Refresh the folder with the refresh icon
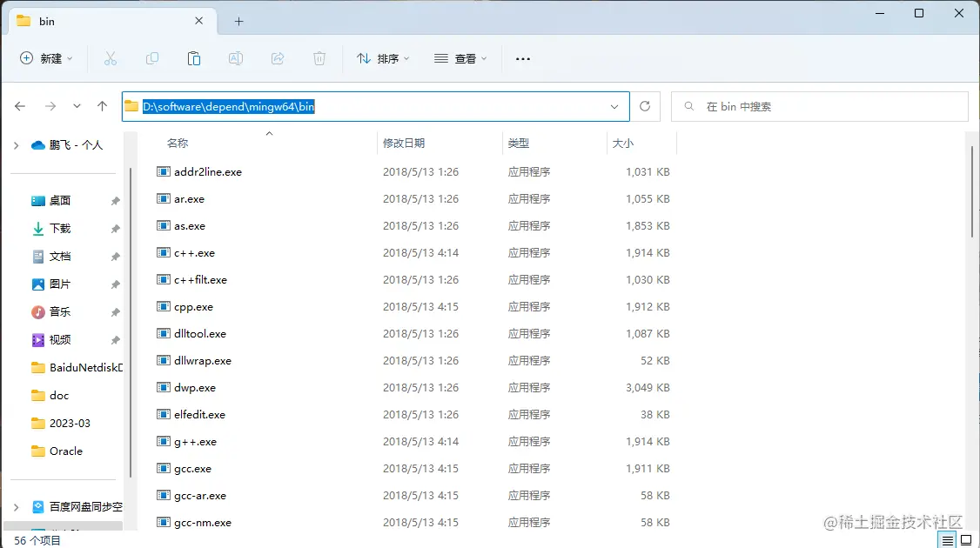 tap(645, 106)
